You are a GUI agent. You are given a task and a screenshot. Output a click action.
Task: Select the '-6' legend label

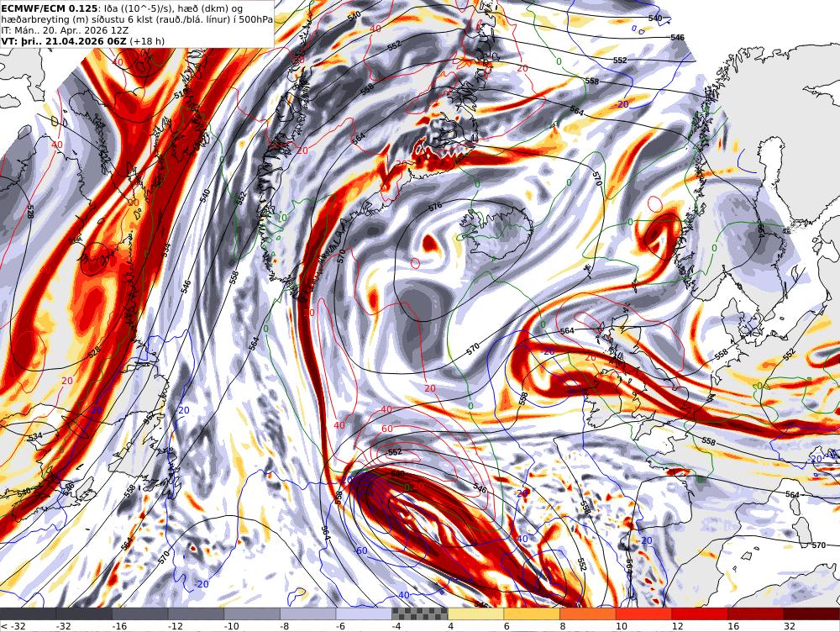point(341,626)
